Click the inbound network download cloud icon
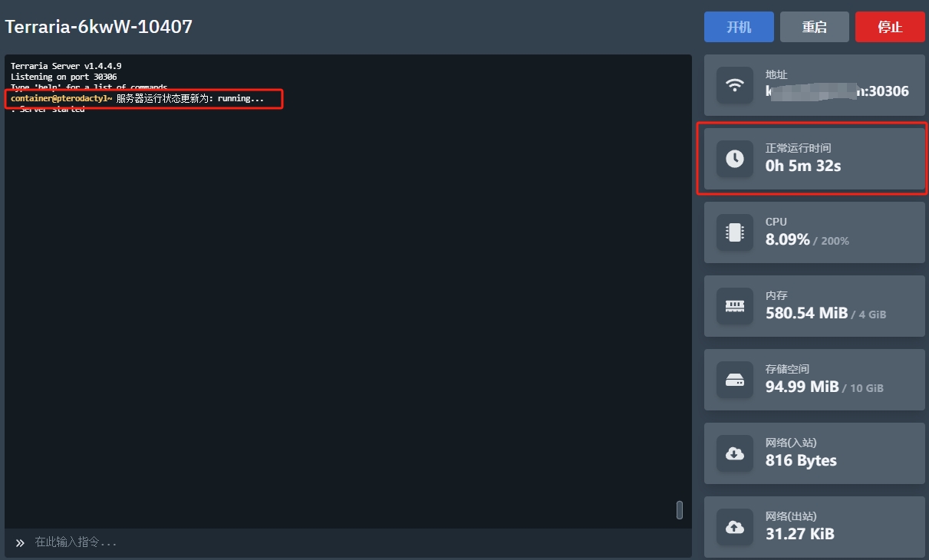 tap(735, 453)
